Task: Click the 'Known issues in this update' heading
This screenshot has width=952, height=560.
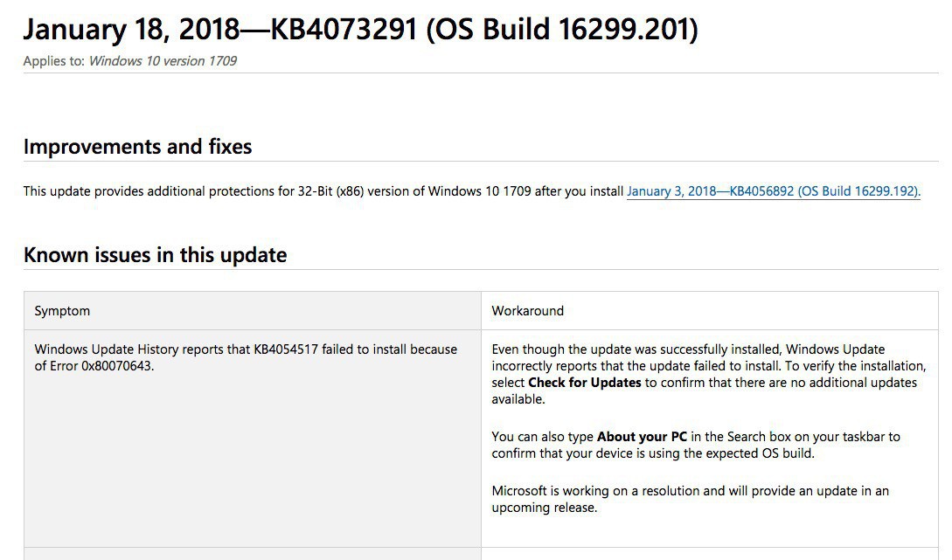Action: coord(155,255)
